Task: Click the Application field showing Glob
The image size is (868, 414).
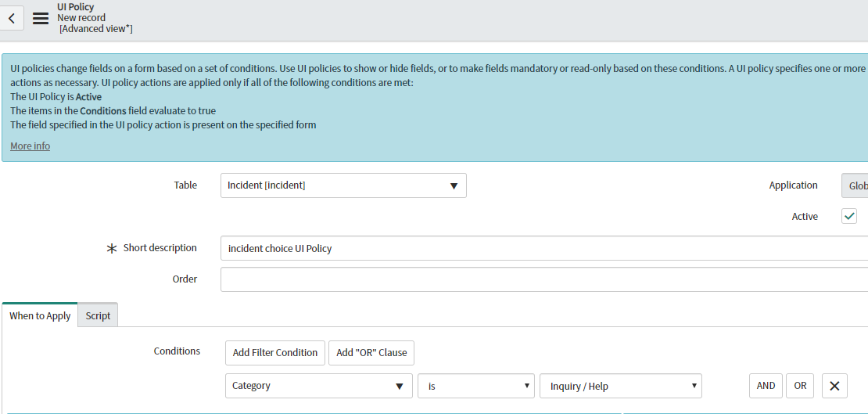Action: click(x=855, y=185)
